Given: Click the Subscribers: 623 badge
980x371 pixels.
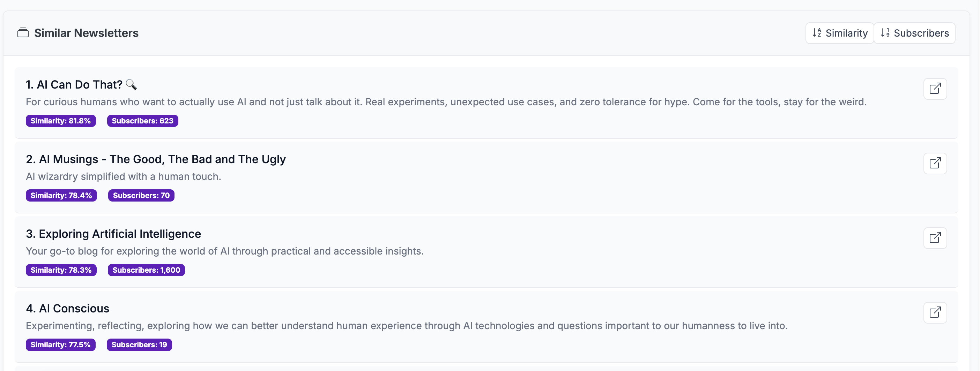Looking at the screenshot, I should [x=142, y=121].
